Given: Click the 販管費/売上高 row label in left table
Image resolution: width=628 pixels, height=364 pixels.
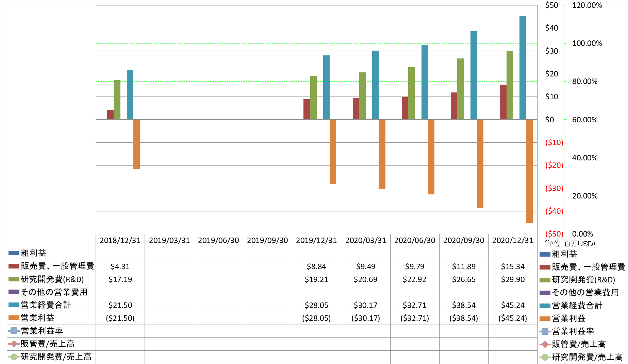Looking at the screenshot, I should (48, 344).
